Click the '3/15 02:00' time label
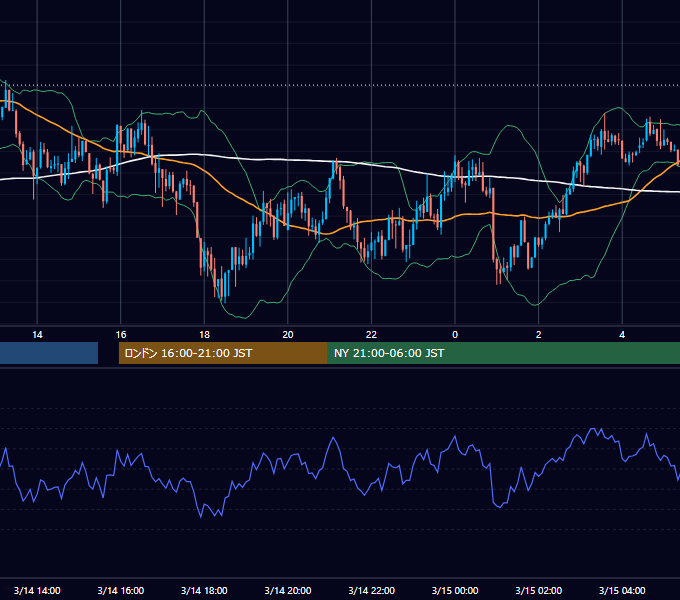 point(539,590)
